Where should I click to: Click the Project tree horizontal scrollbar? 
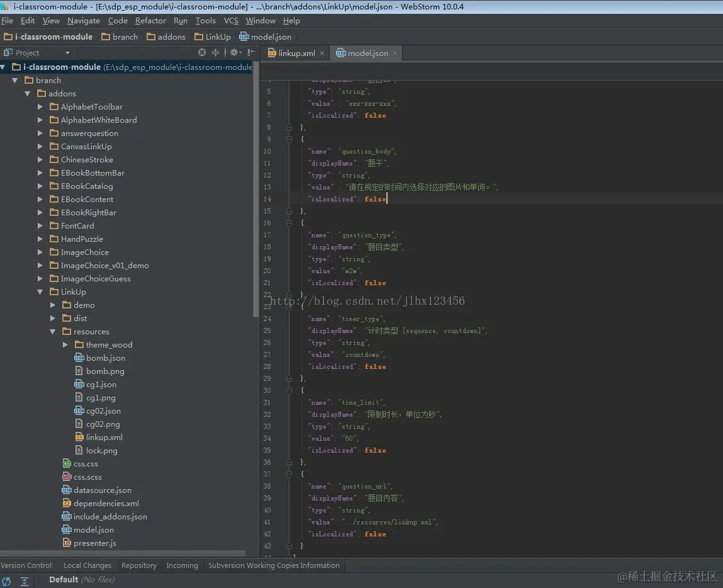click(x=123, y=553)
